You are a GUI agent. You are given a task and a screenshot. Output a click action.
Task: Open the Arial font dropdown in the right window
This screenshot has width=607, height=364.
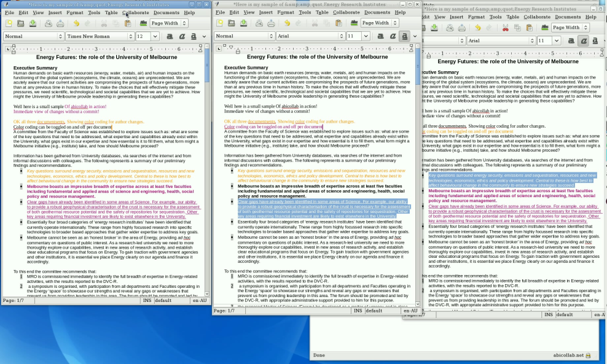pyautogui.click(x=501, y=41)
